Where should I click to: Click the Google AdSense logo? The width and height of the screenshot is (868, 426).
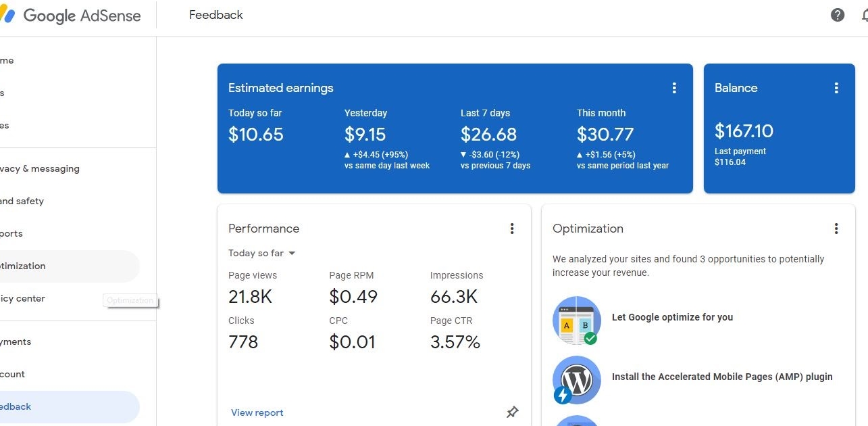click(71, 16)
